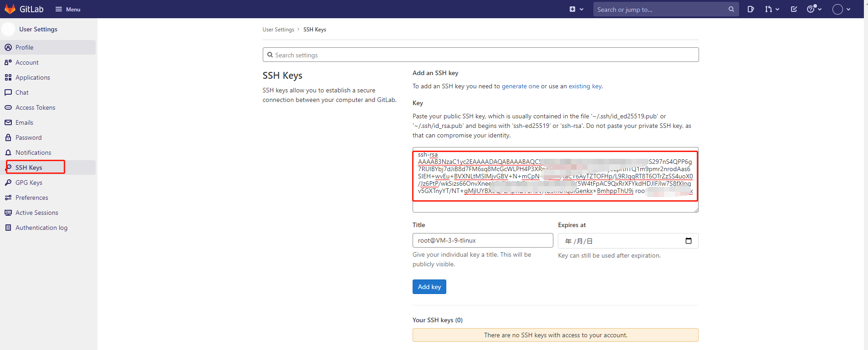Screen dimensions: 868x350
Task: Follow the 'generate one' link
Action: click(520, 86)
